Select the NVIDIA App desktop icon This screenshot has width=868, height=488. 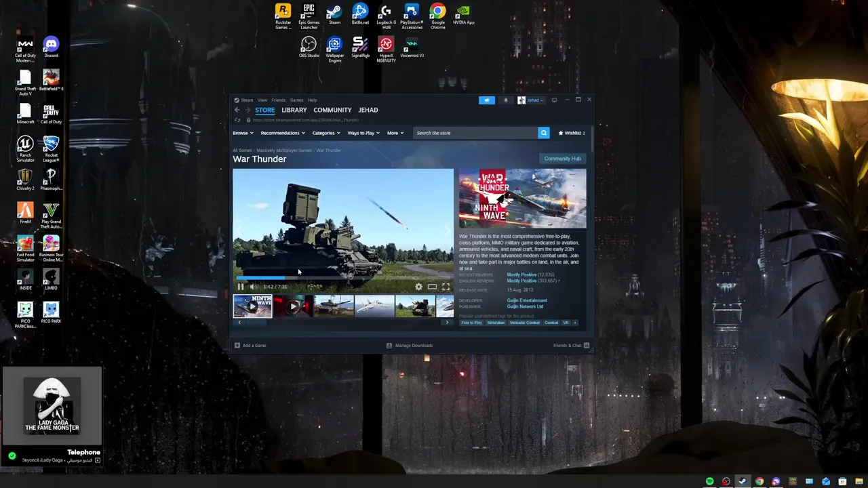463,14
